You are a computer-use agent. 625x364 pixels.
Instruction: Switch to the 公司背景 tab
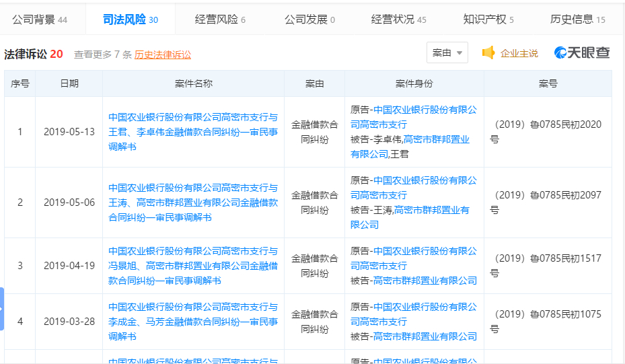(40, 19)
